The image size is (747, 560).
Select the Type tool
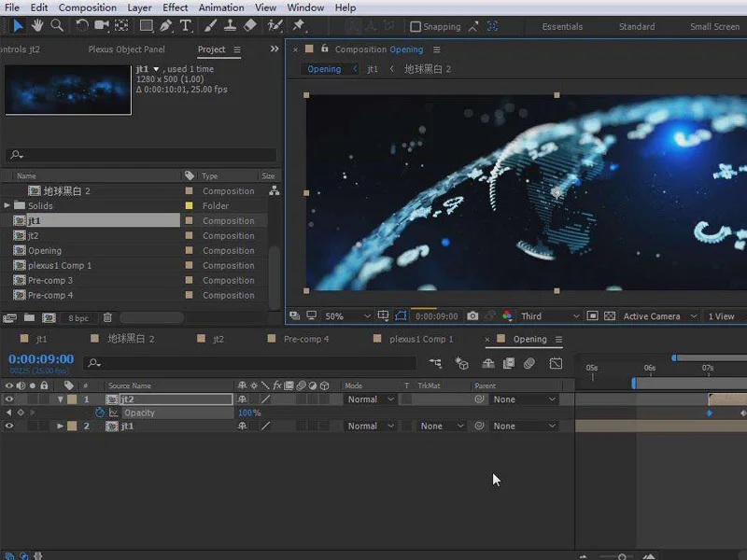coord(185,25)
